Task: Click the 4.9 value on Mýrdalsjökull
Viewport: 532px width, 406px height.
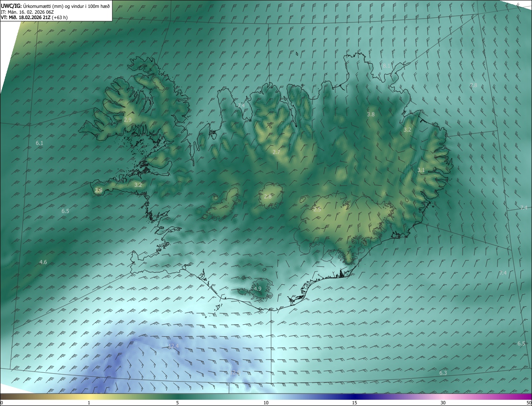Action: tap(257, 289)
